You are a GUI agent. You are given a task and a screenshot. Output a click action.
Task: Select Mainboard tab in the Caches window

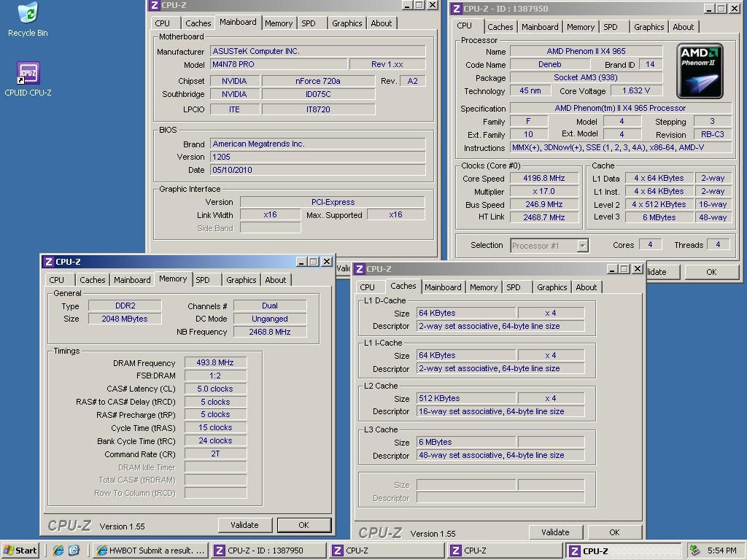443,287
